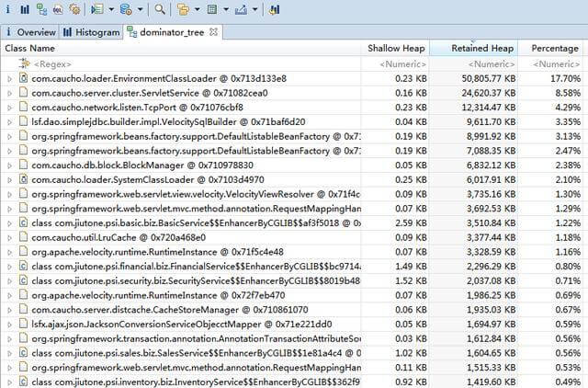Click the class loader icon beside EnvironmentClassLoader
The height and width of the screenshot is (388, 588).
point(23,78)
